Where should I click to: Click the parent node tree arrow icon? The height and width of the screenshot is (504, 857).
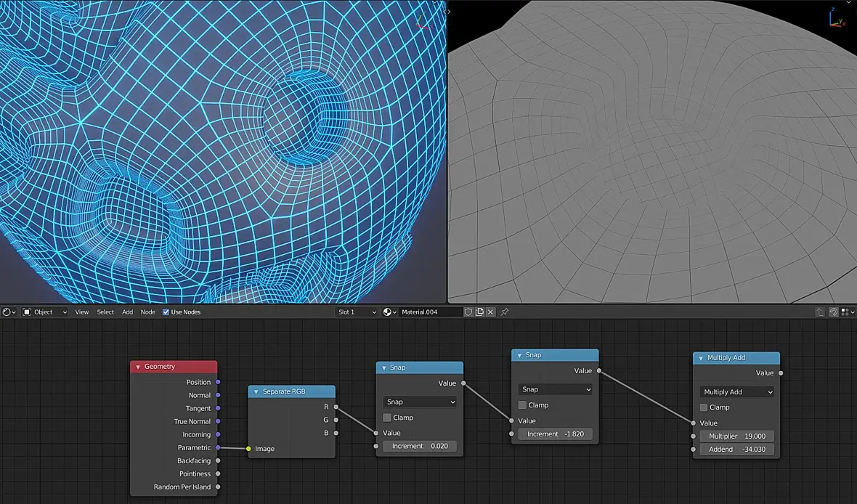(819, 312)
